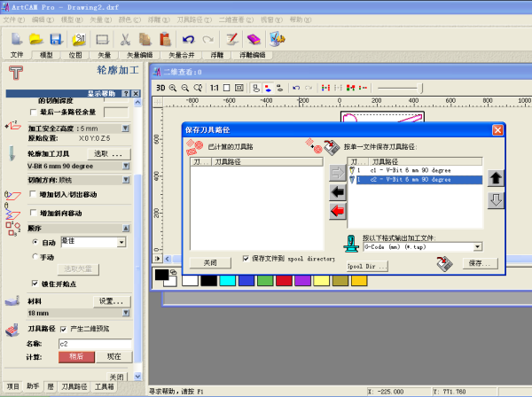532x397 pixels.
Task: Enable add ramping moves checkbox
Action: [33, 213]
